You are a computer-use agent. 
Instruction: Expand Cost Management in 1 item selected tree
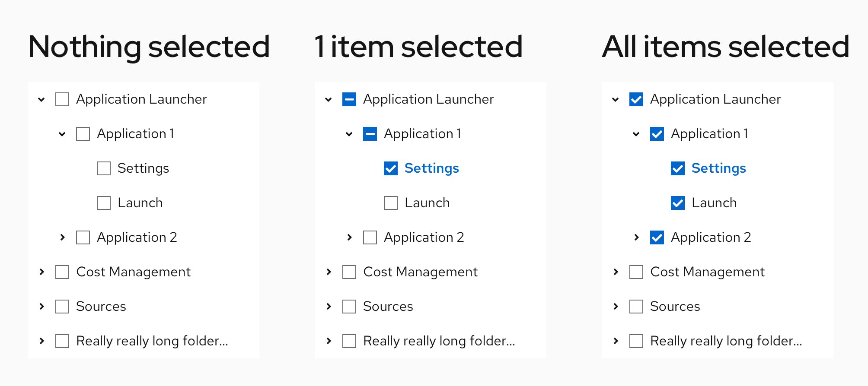(x=329, y=272)
